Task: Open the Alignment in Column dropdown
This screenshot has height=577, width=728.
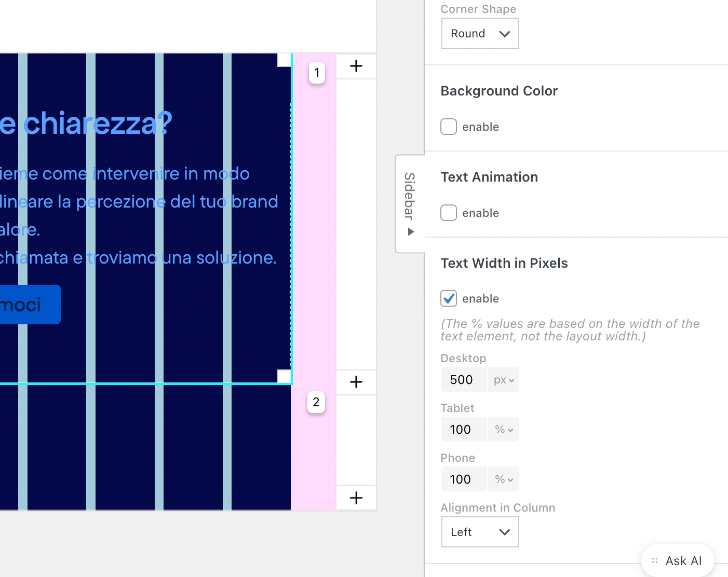Action: click(480, 532)
